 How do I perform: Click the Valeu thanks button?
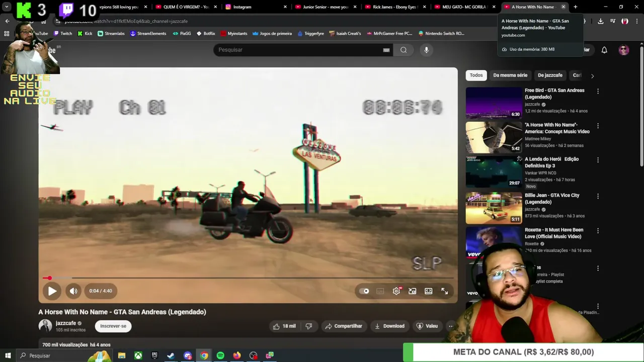[x=427, y=326]
